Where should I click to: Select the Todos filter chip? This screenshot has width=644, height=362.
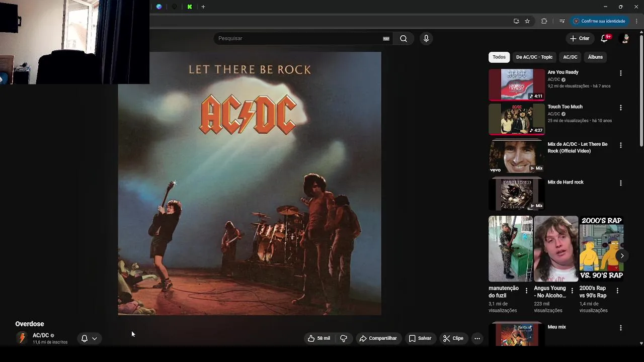click(499, 57)
